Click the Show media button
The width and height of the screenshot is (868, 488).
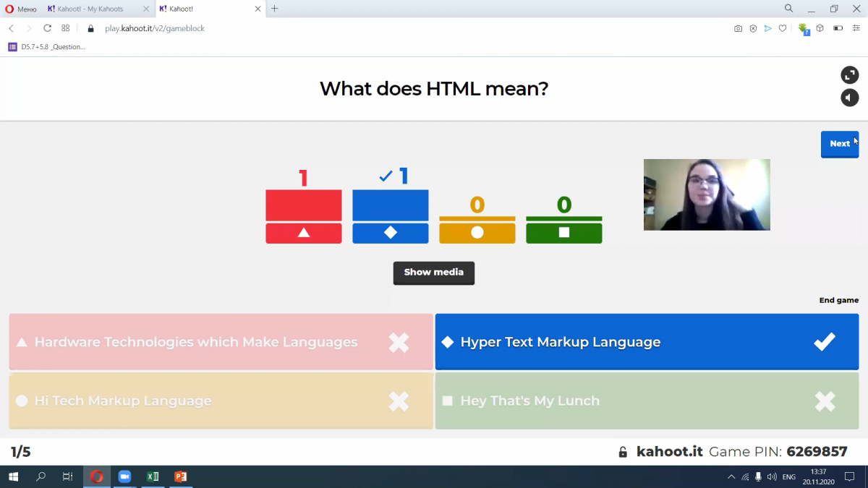[x=433, y=273]
